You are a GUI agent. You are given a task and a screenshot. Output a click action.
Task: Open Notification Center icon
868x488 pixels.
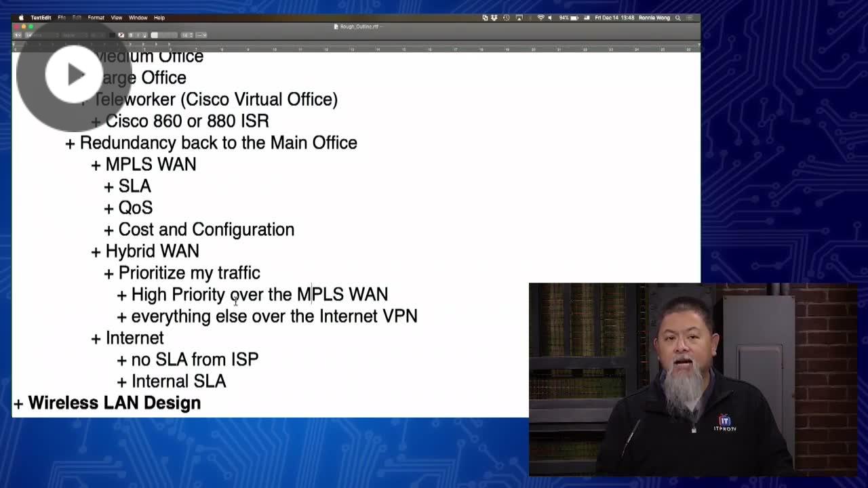[690, 18]
